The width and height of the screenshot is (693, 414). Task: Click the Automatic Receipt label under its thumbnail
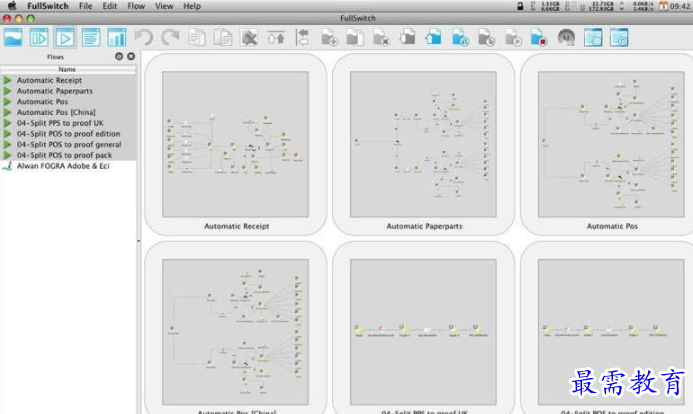236,226
